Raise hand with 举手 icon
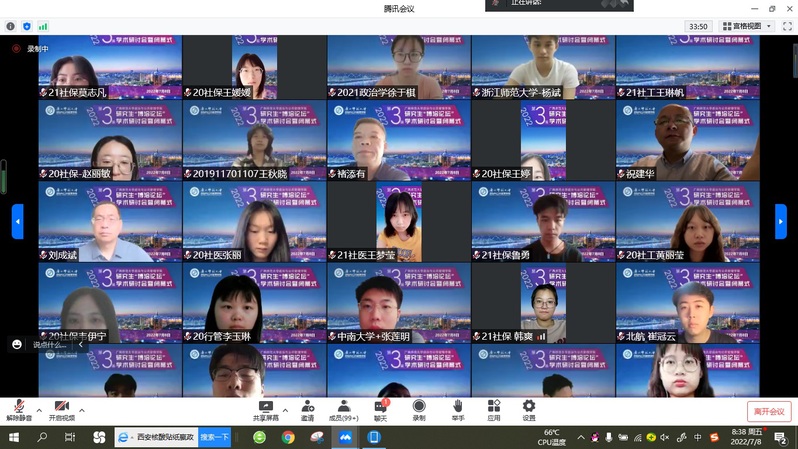This screenshot has width=798, height=449. (x=457, y=409)
